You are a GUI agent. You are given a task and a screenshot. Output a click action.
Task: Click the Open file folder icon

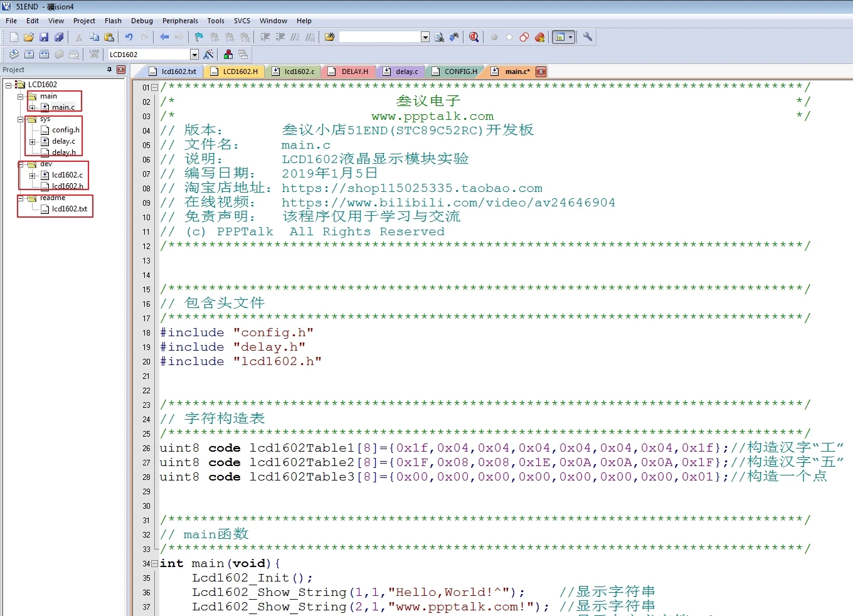point(29,37)
